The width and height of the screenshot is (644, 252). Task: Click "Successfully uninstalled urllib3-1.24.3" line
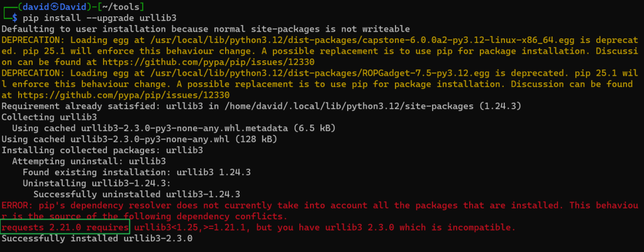click(136, 195)
